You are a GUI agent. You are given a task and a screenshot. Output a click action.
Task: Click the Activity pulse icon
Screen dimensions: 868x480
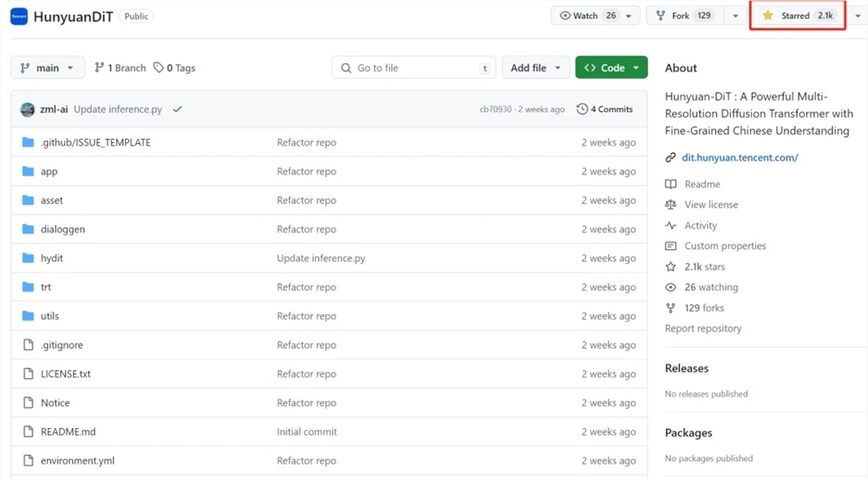[x=670, y=226]
